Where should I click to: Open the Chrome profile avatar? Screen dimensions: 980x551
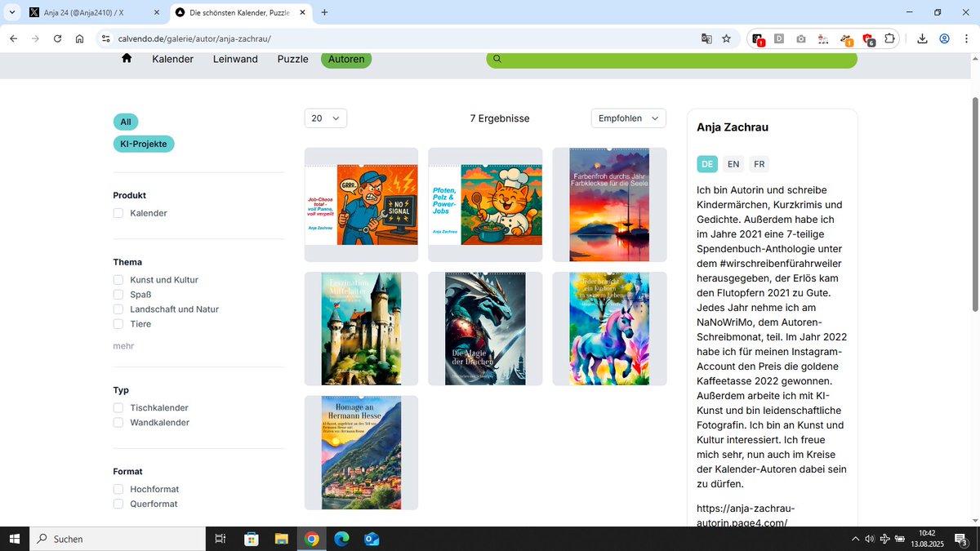coord(944,38)
